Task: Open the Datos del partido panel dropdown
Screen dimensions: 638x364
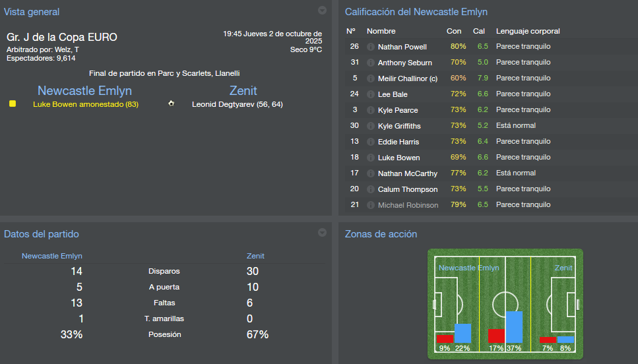Action: tap(322, 233)
